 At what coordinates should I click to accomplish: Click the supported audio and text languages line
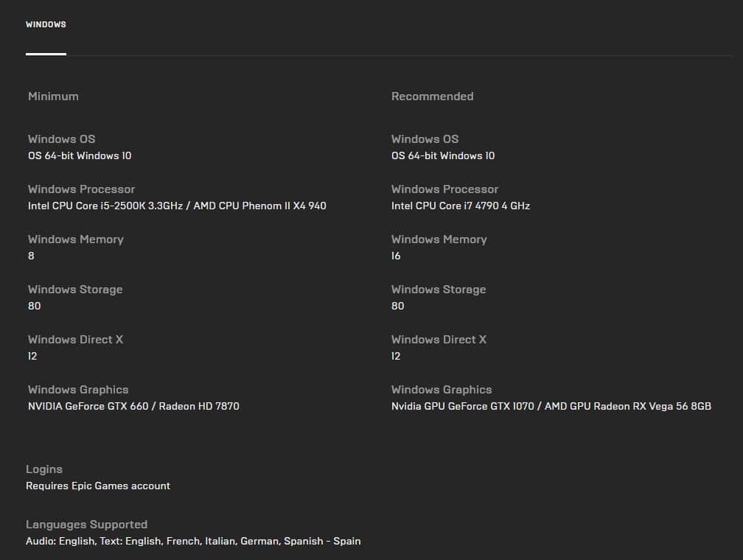click(193, 541)
